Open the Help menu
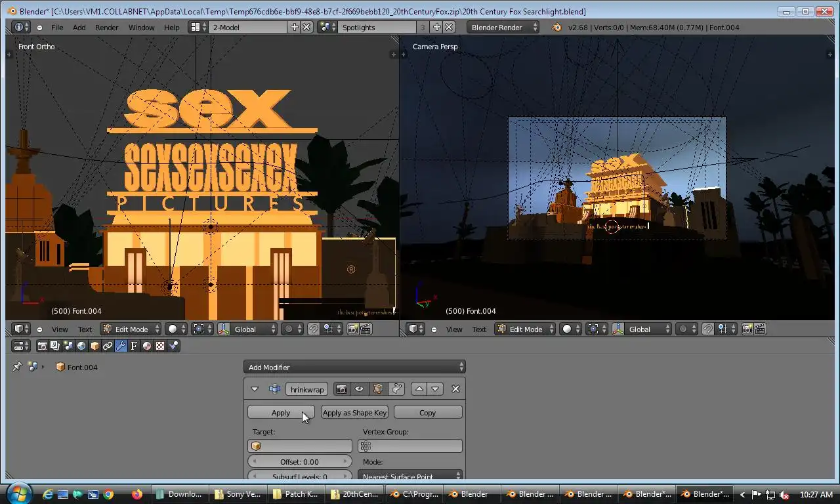Image resolution: width=840 pixels, height=504 pixels. (x=171, y=27)
